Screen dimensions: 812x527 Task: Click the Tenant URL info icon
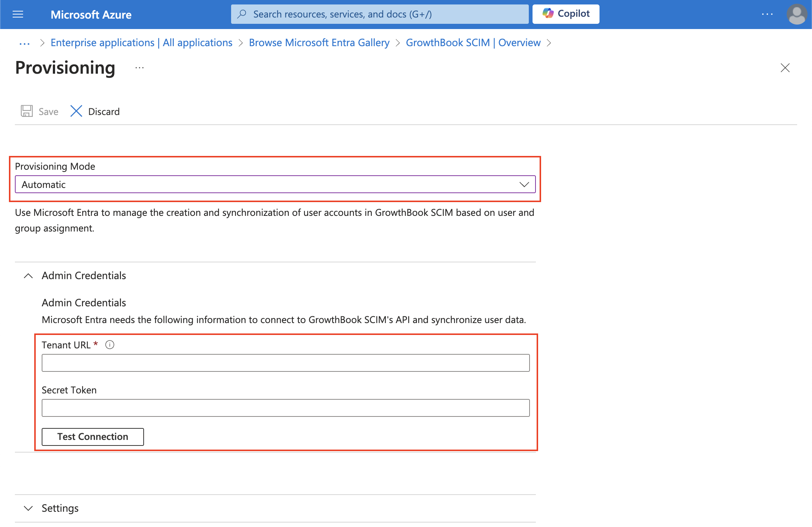click(x=110, y=345)
